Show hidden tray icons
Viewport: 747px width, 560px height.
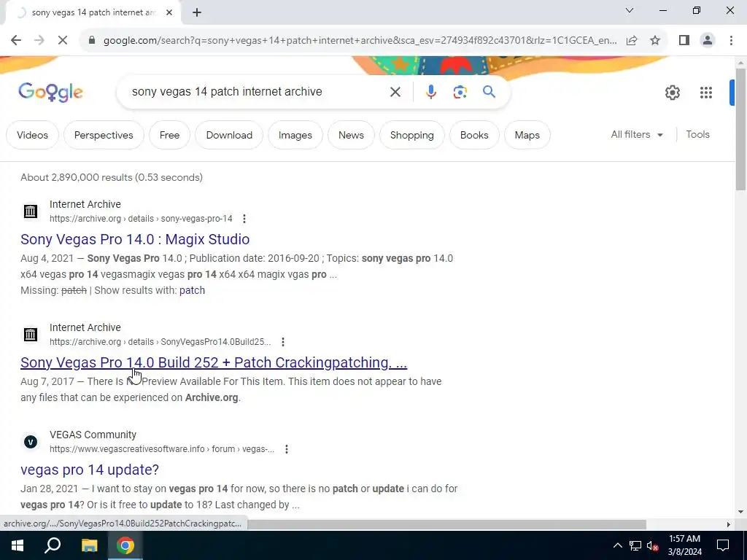(617, 545)
